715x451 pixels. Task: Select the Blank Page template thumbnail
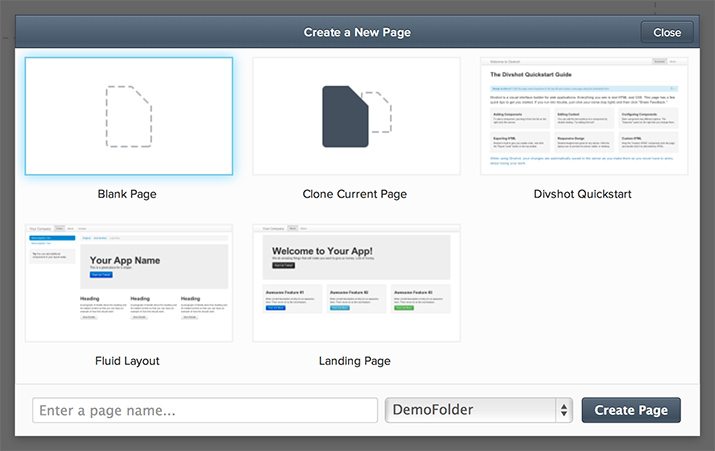(x=129, y=116)
